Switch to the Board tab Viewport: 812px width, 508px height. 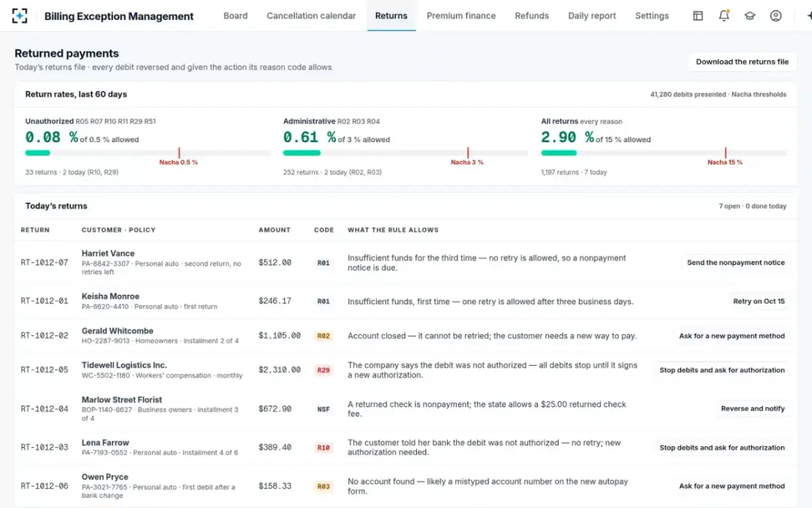[235, 16]
